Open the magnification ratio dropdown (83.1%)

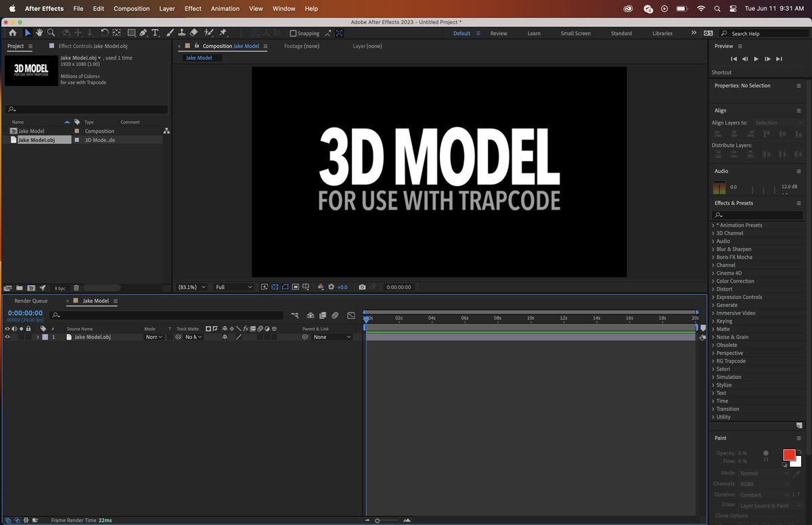[x=191, y=287]
